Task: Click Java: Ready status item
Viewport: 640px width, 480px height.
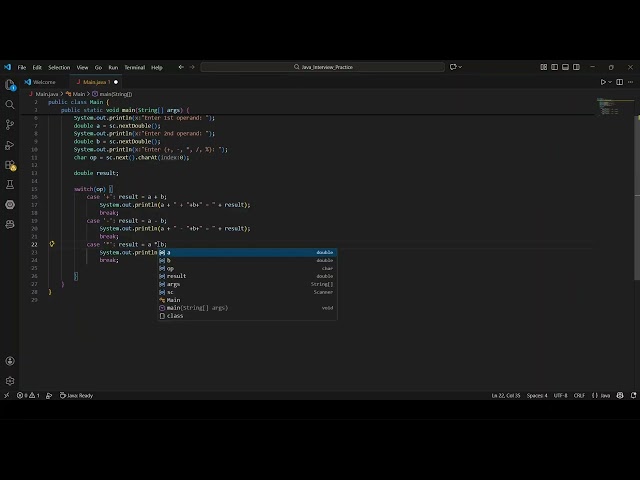Action: [x=76, y=395]
